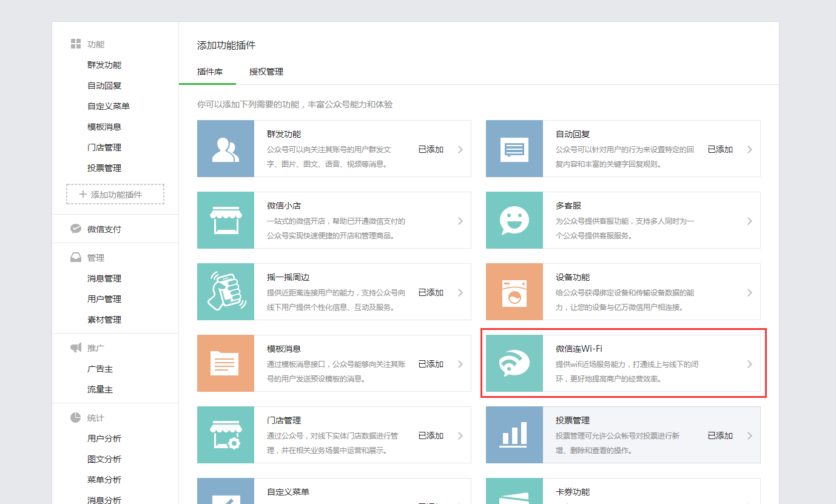Click the 多客服 smiley face icon
The width and height of the screenshot is (836, 504).
click(514, 220)
